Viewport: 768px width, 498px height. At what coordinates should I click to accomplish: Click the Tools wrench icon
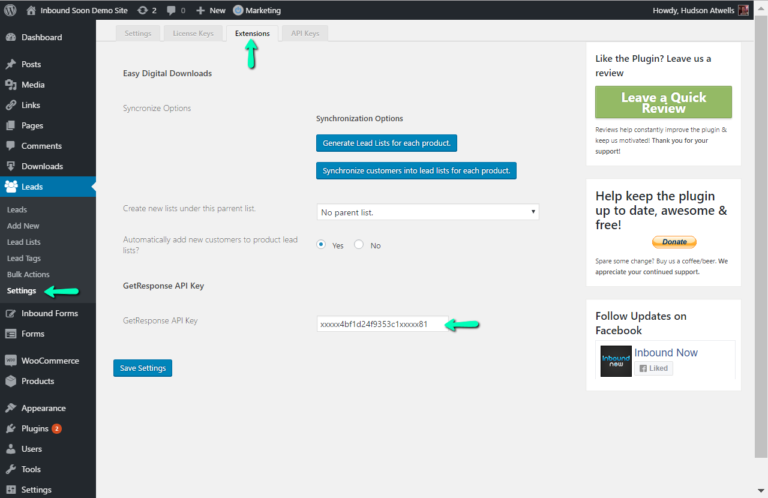coord(11,469)
